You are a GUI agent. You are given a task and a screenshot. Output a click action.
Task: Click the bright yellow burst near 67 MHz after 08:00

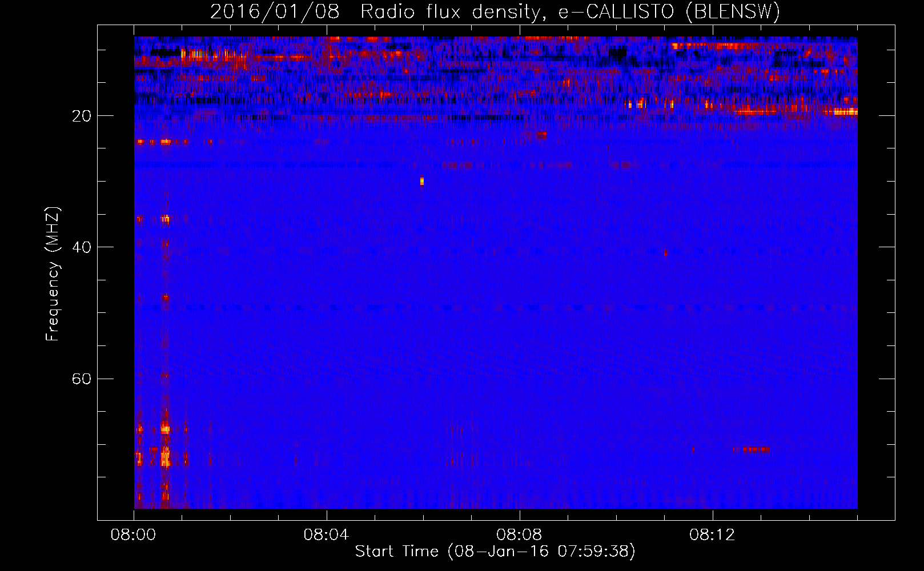[x=165, y=428]
